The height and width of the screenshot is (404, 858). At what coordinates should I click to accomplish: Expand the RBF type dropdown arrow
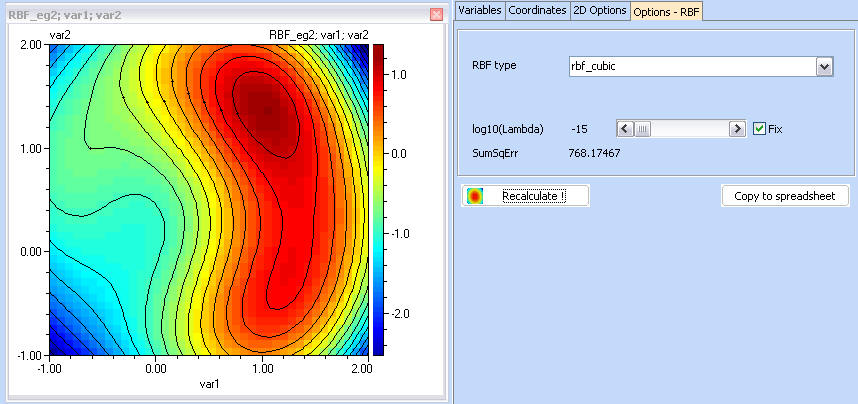point(824,66)
